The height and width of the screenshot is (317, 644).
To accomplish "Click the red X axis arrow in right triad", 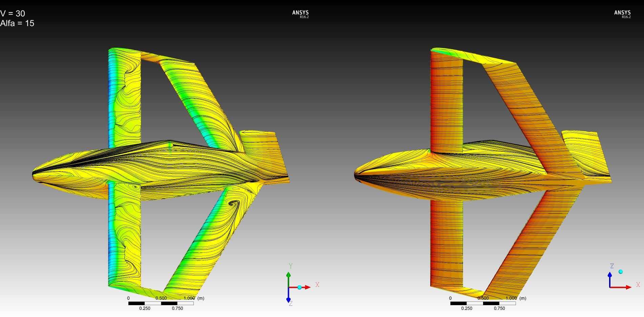I will (x=628, y=287).
